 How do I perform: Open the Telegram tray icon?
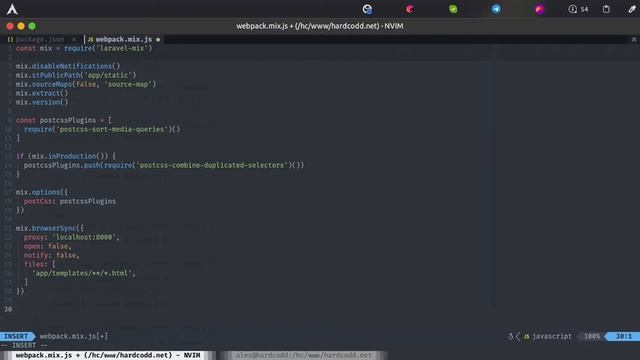pyautogui.click(x=496, y=9)
